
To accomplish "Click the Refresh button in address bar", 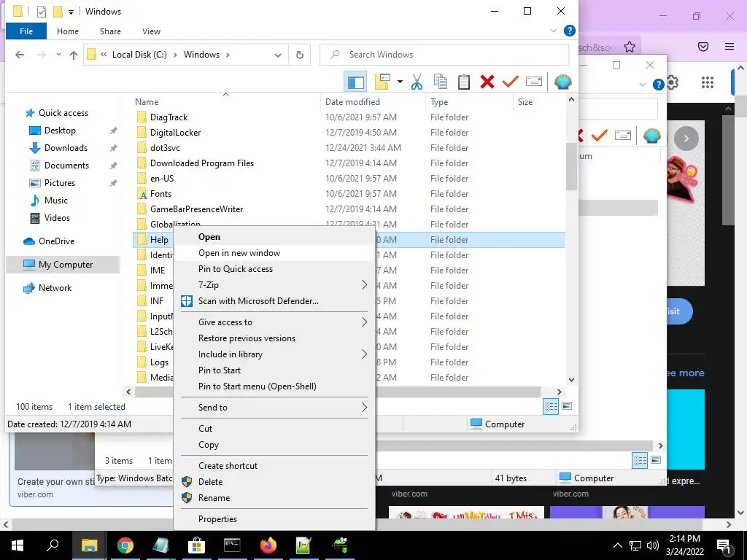I will (x=300, y=55).
